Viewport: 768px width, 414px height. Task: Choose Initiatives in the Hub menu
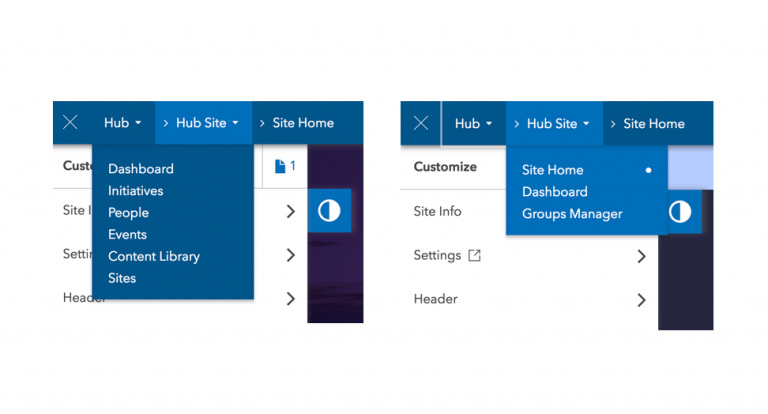(136, 191)
